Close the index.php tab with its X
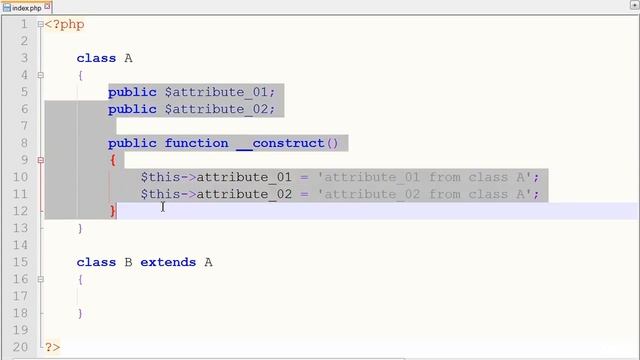 click(x=47, y=7)
